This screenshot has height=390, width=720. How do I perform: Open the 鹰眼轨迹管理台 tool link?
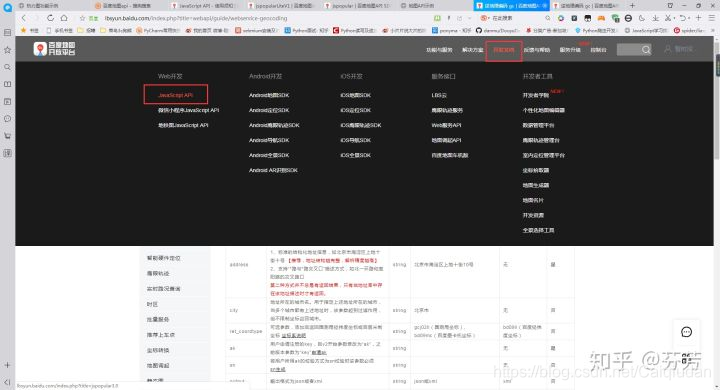541,140
